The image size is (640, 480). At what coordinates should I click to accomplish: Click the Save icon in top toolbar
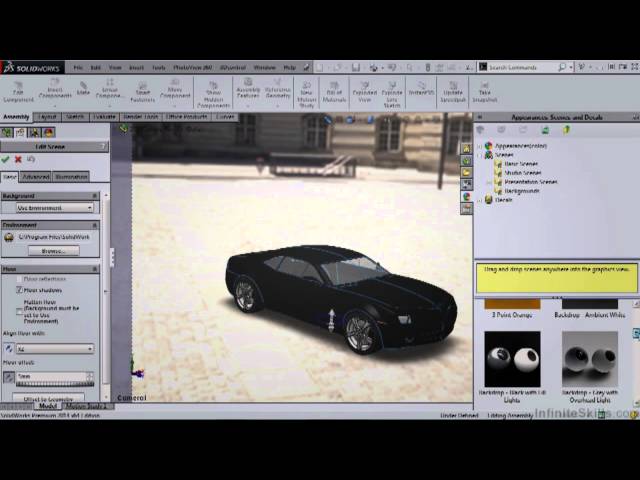[x=356, y=67]
